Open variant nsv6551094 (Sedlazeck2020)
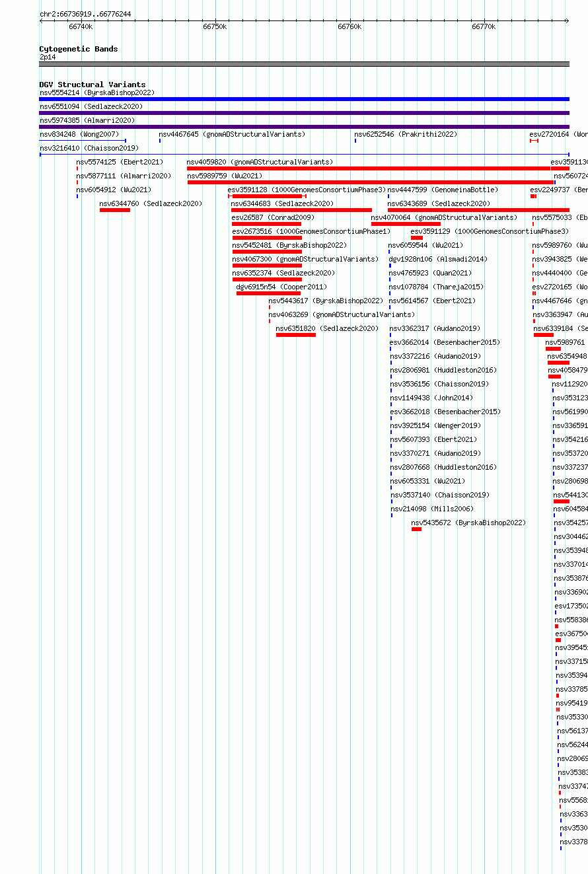This screenshot has width=588, height=874. point(91,106)
